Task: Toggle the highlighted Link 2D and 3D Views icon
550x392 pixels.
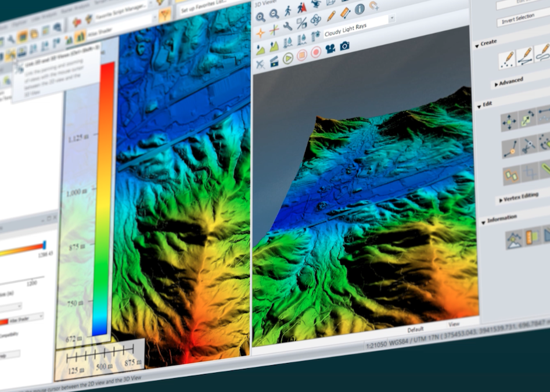Action: (9, 53)
